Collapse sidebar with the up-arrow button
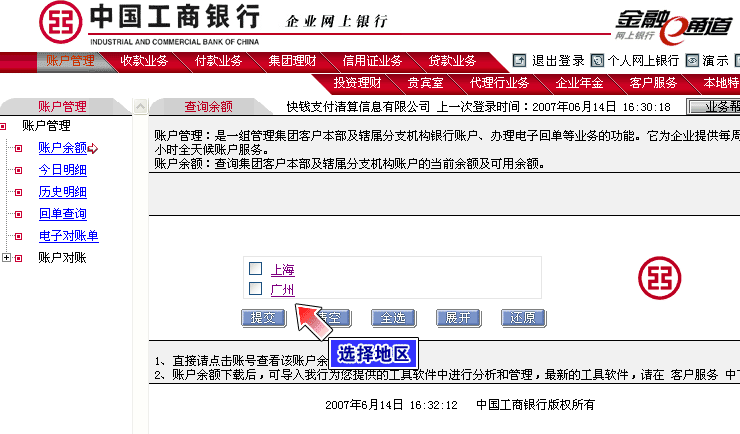Image resolution: width=740 pixels, height=434 pixels. click(140, 107)
